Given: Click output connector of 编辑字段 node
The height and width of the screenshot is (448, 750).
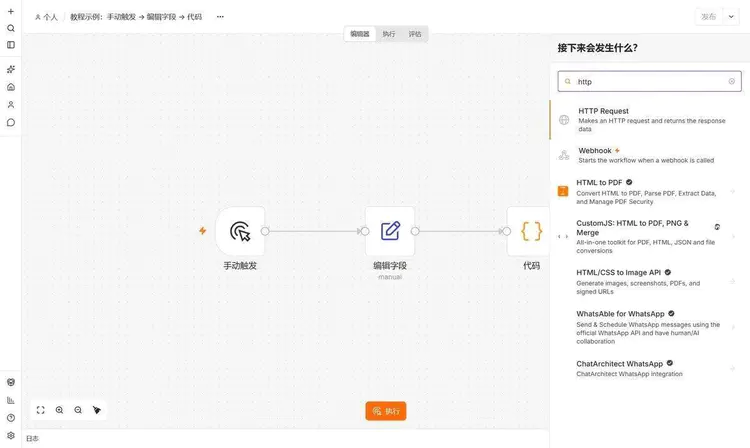Looking at the screenshot, I should pos(415,231).
